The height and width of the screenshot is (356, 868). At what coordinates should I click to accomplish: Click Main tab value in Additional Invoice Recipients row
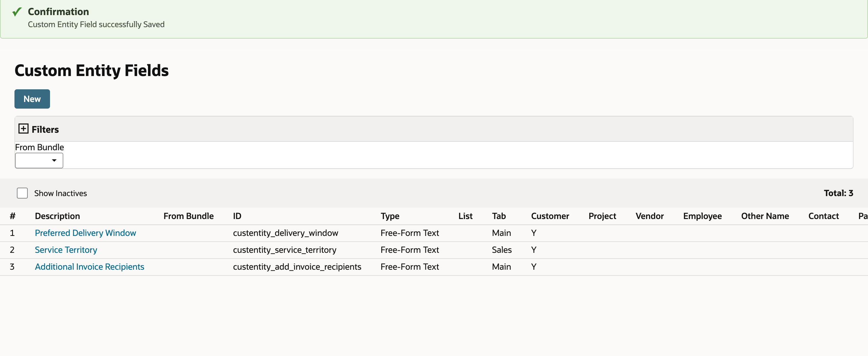point(501,267)
